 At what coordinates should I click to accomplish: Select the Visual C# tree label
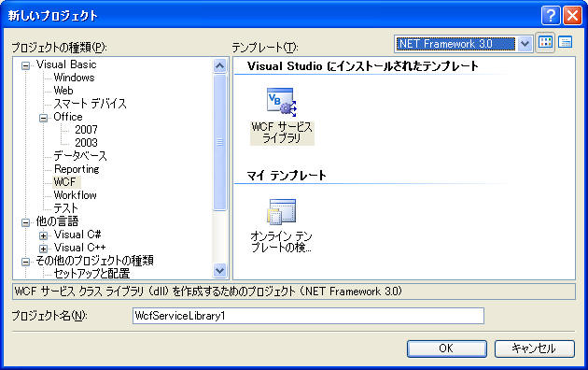77,235
